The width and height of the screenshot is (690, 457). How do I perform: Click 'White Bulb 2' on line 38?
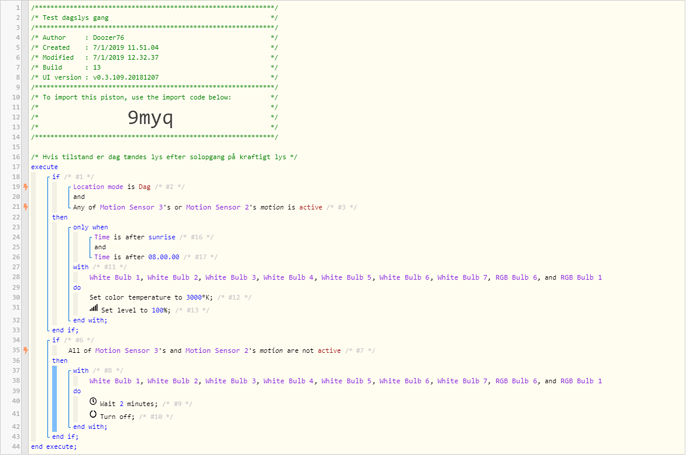click(x=172, y=381)
